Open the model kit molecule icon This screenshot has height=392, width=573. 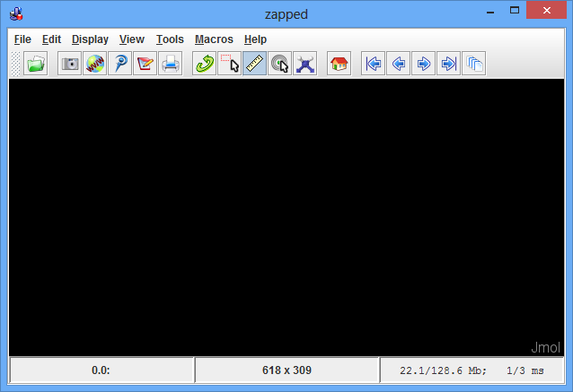click(305, 64)
